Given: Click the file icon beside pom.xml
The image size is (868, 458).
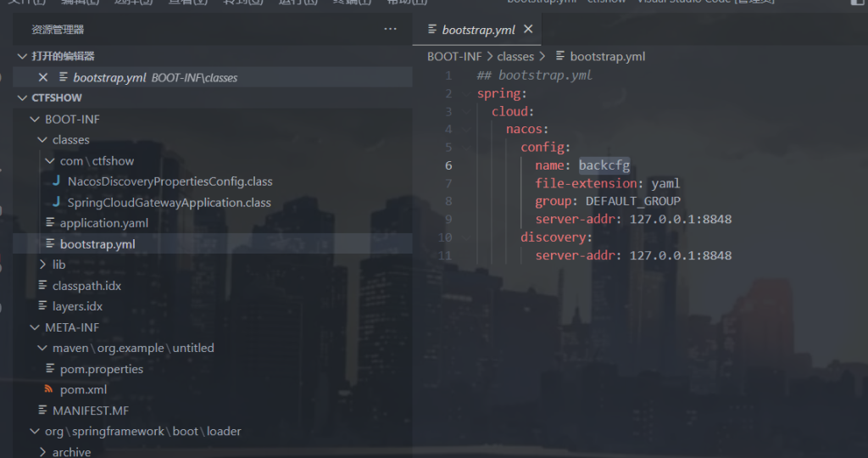Looking at the screenshot, I should (x=49, y=390).
